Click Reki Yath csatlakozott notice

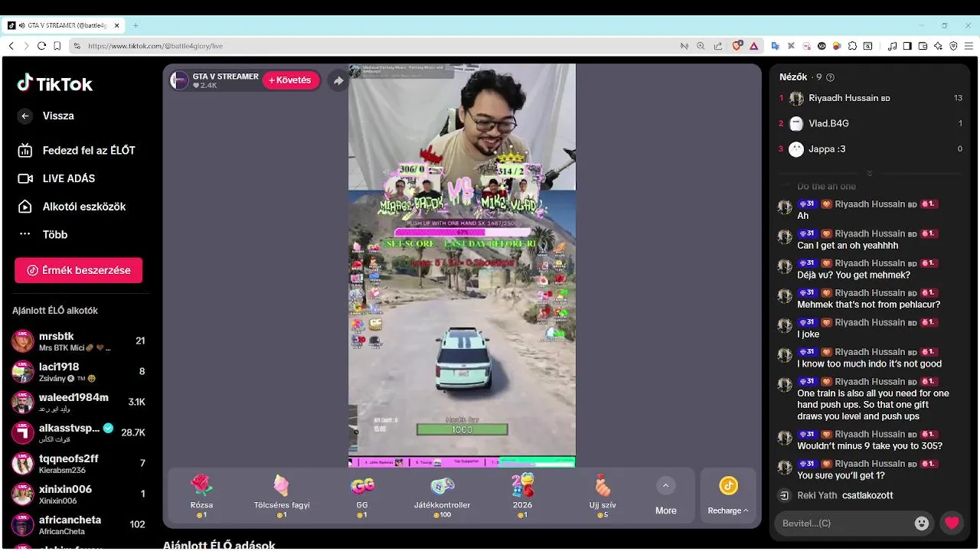pyautogui.click(x=845, y=495)
